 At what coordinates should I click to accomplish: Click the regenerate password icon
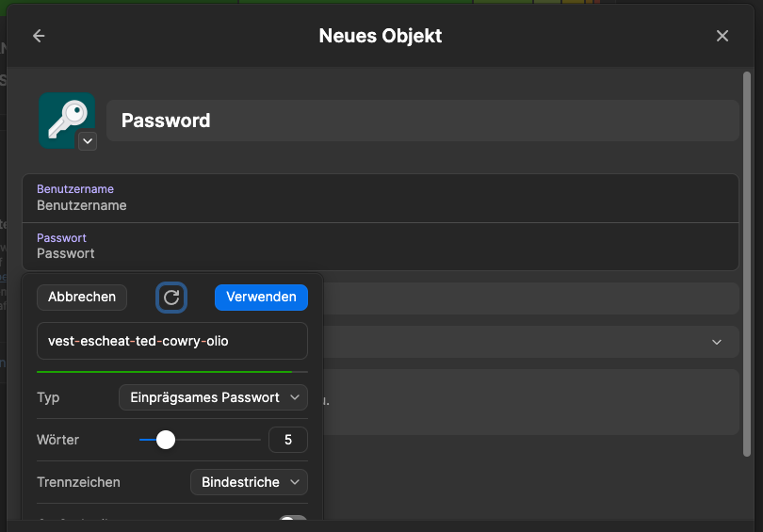(x=171, y=298)
